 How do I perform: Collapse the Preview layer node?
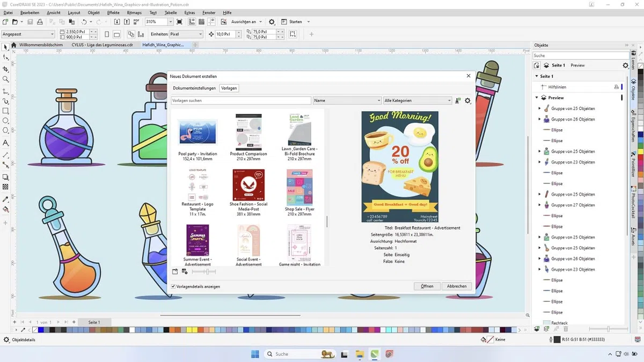click(536, 98)
